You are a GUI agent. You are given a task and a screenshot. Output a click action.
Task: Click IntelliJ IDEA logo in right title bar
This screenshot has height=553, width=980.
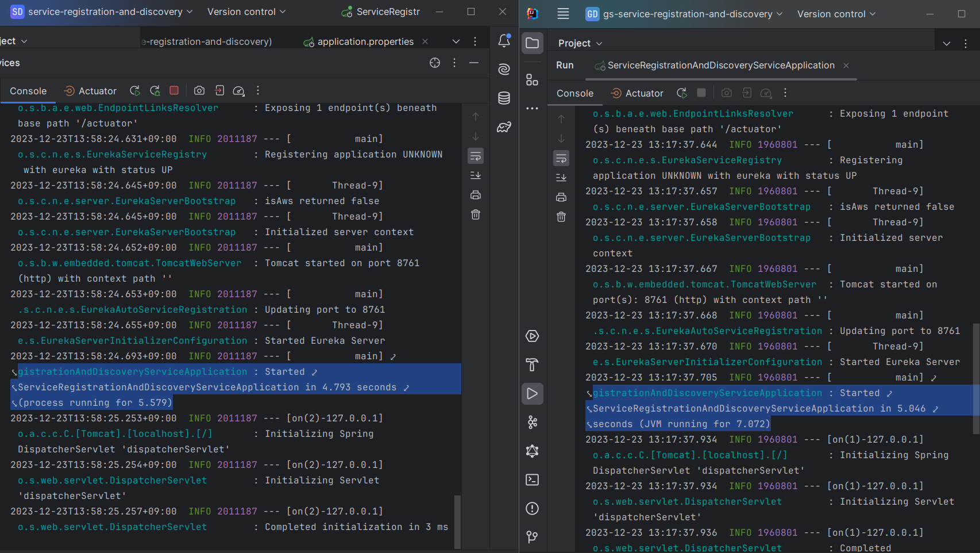[x=533, y=14]
